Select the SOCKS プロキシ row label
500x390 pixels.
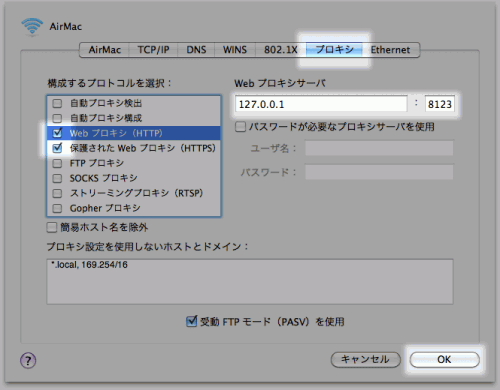[x=103, y=178]
